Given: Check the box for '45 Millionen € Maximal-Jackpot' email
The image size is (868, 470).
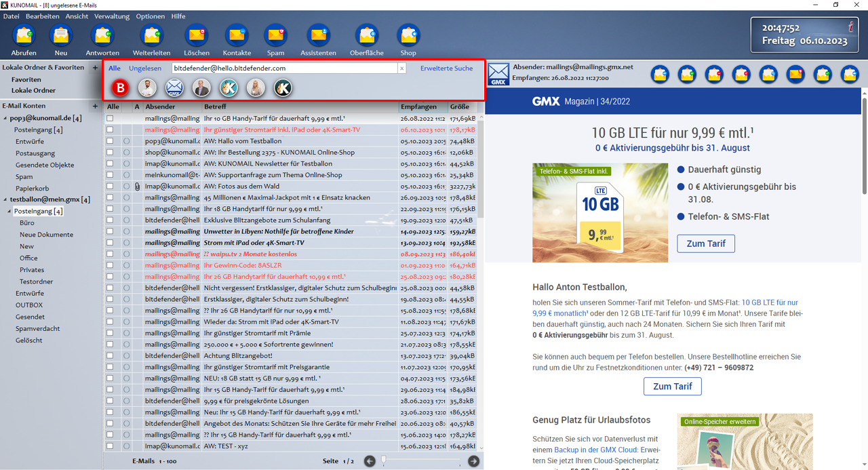Looking at the screenshot, I should [110, 197].
